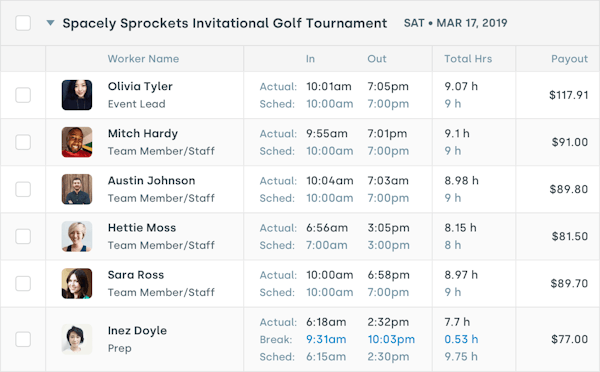Screen dimensions: 600x372
Task: Click Sara Ross's profile photo
Action: [x=77, y=283]
